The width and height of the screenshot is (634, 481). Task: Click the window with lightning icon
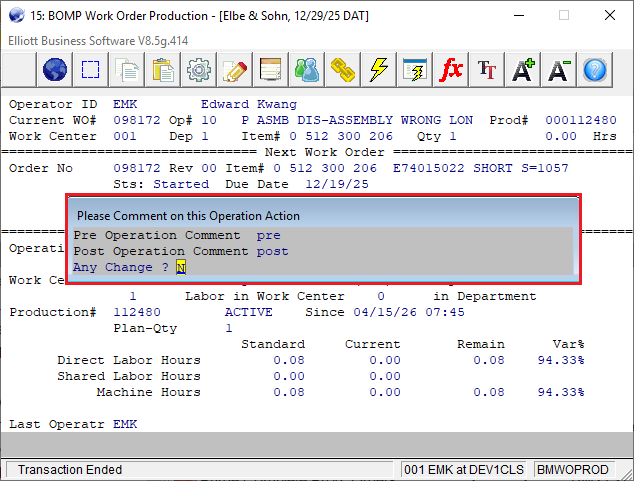415,70
